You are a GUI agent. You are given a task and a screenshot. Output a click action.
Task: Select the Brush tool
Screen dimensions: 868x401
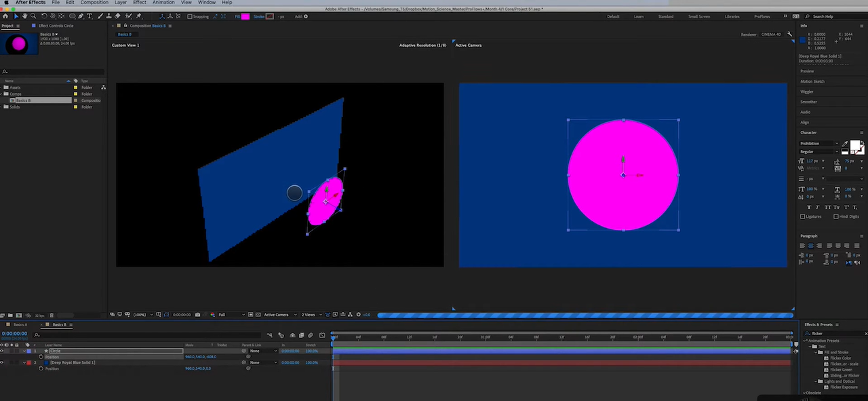click(100, 16)
